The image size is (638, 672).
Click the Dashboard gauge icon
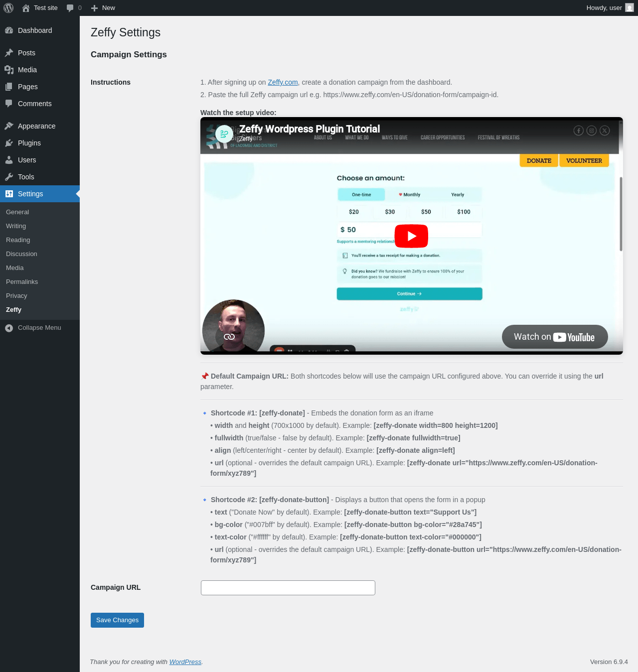click(9, 30)
